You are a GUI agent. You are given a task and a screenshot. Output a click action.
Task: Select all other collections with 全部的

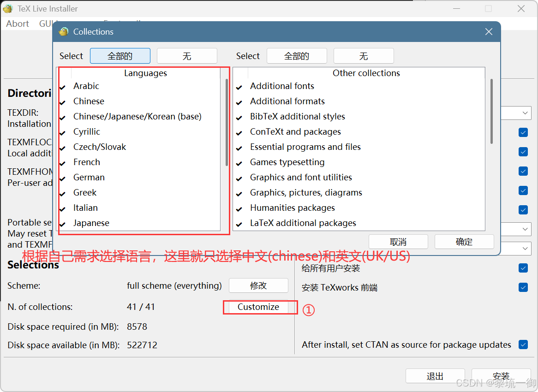coord(297,56)
